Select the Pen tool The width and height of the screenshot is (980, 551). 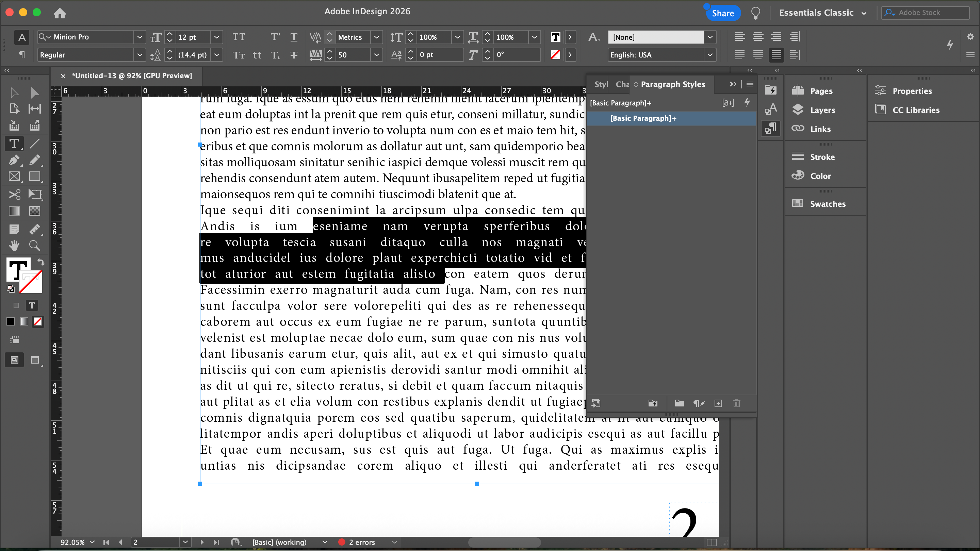(x=14, y=160)
